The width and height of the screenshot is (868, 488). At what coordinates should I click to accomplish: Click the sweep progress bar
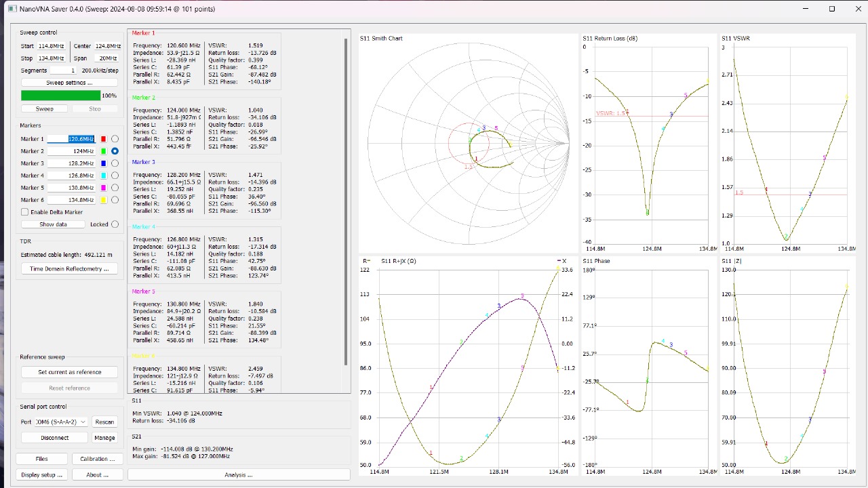(x=61, y=96)
